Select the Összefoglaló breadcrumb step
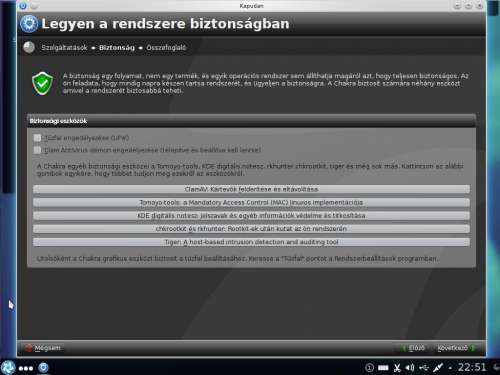500x375 pixels. pos(166,48)
